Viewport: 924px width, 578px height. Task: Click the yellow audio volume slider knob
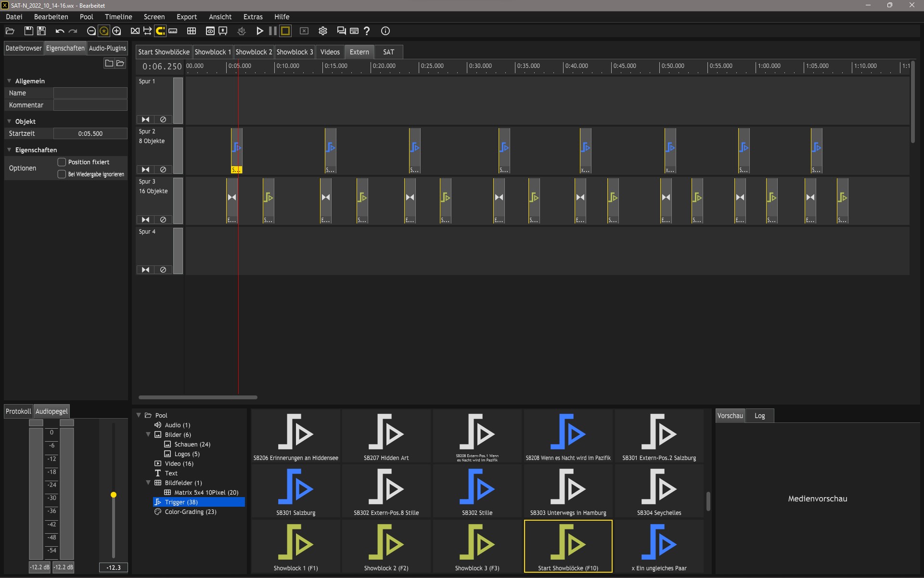[114, 495]
